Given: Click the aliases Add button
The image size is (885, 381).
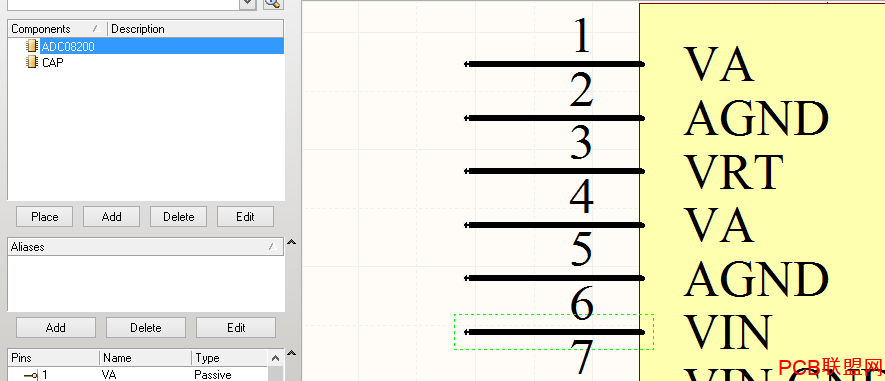Looking at the screenshot, I should coord(56,328).
